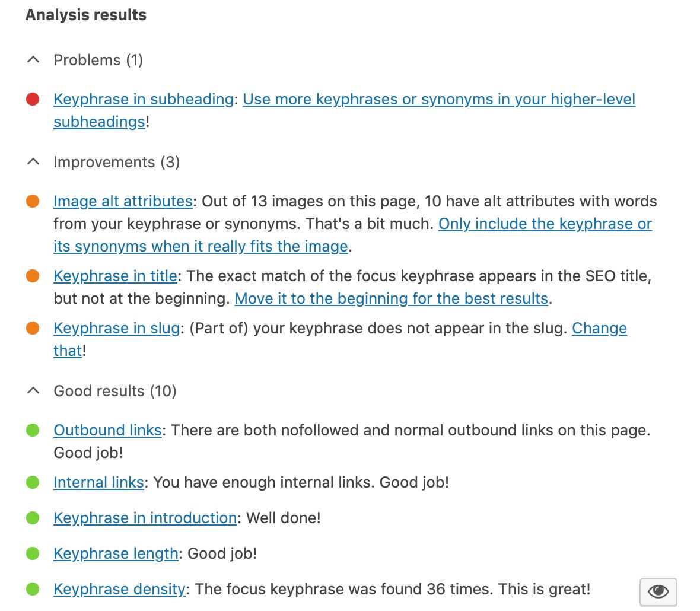
Task: Click the green dot next to Outbound links
Action: [x=33, y=430]
